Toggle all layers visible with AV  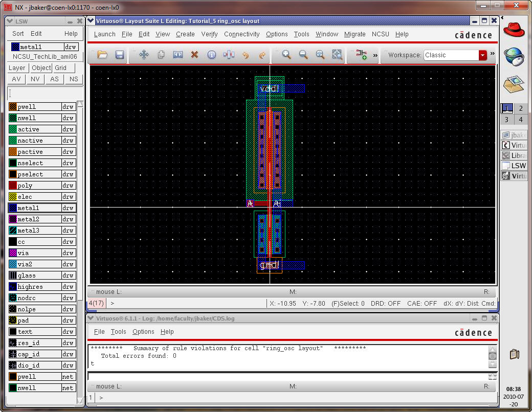click(16, 79)
